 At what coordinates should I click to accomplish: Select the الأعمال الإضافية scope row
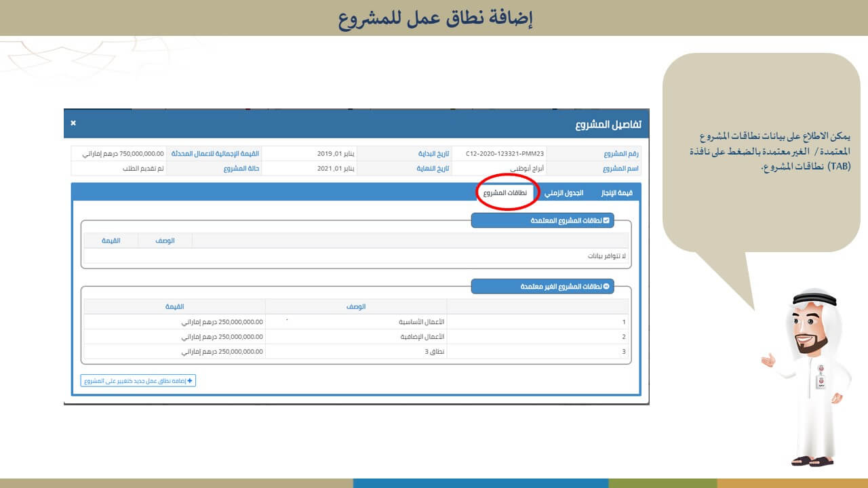tap(356, 336)
